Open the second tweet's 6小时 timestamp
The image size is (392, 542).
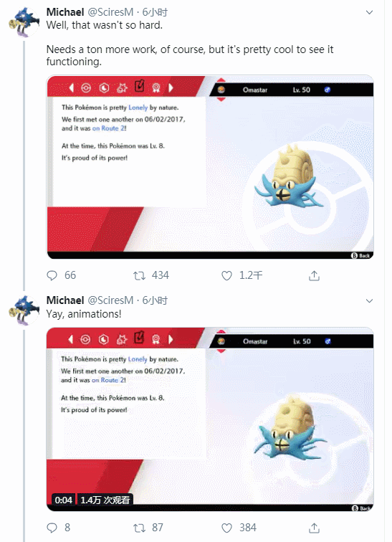(155, 300)
